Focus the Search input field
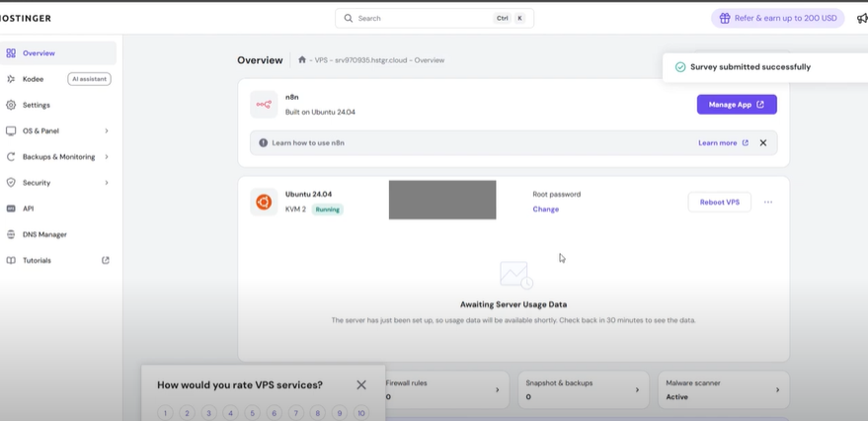This screenshot has height=421, width=868. point(434,18)
